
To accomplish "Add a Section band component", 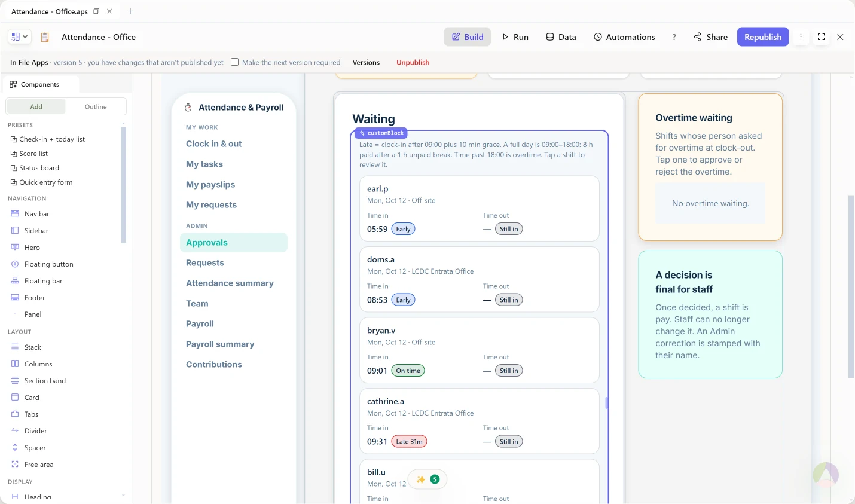I will tap(39, 381).
